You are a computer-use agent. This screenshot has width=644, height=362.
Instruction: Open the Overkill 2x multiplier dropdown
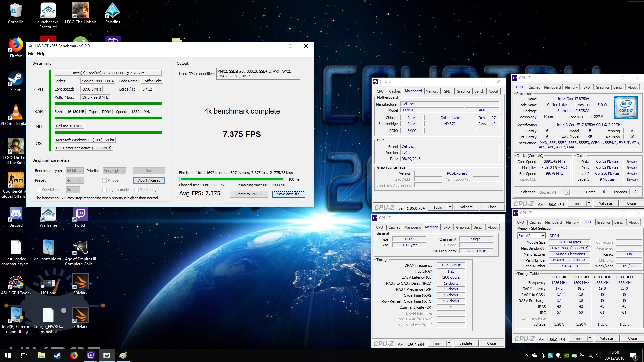72,190
